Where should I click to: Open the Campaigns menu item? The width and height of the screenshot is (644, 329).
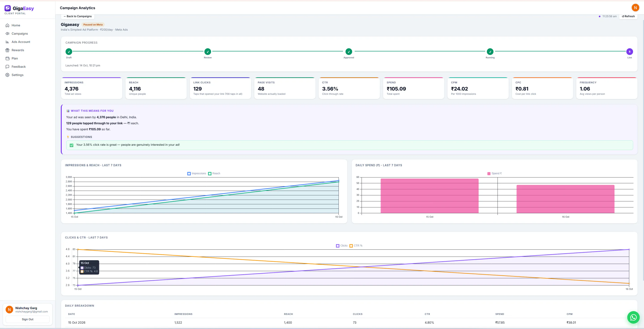pos(28,34)
